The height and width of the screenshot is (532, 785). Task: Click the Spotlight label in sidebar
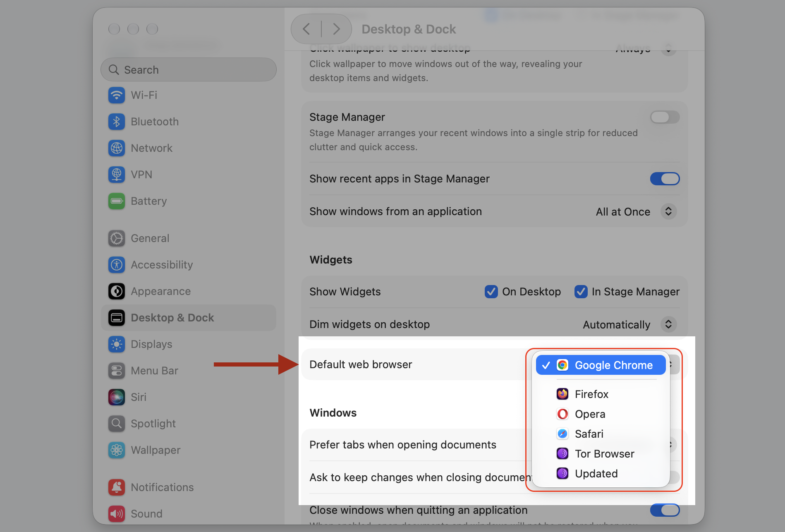pos(153,424)
